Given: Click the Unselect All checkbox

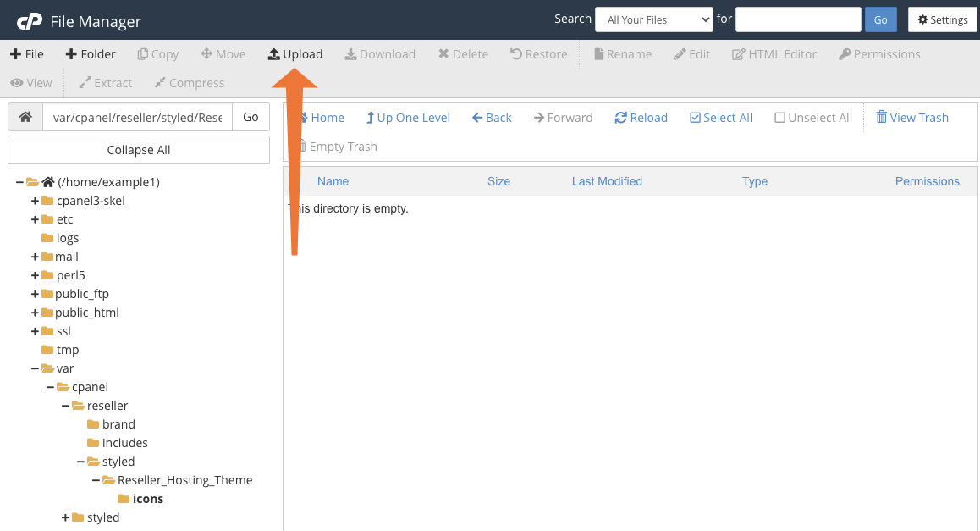Looking at the screenshot, I should [x=812, y=118].
